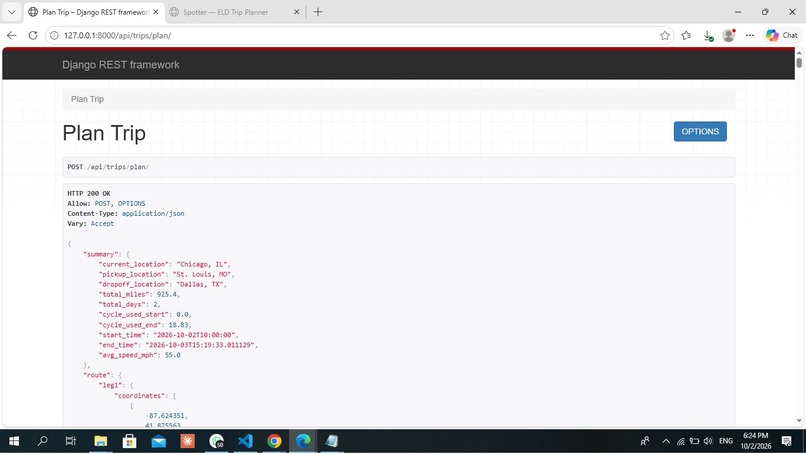Click the Django REST framework brand link
This screenshot has height=454, width=806.
pos(121,65)
